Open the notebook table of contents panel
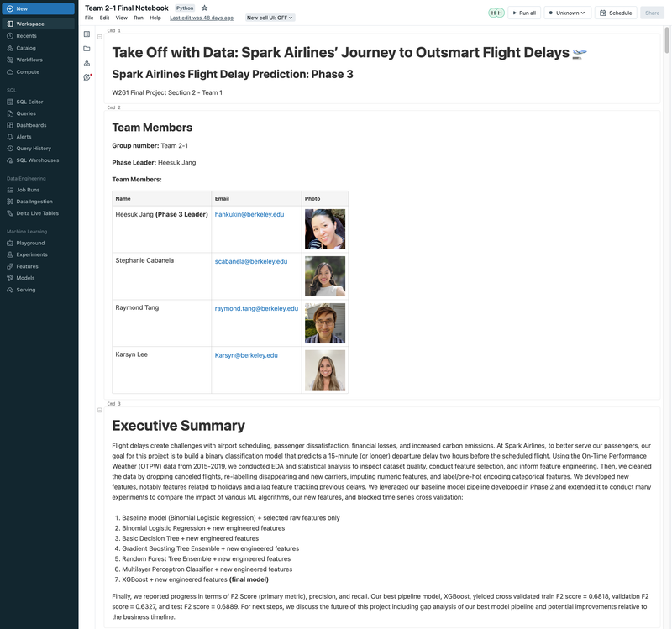The width and height of the screenshot is (672, 629). click(87, 34)
